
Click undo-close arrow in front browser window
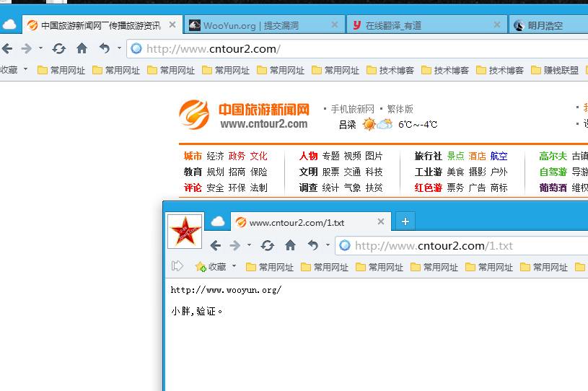(x=312, y=245)
